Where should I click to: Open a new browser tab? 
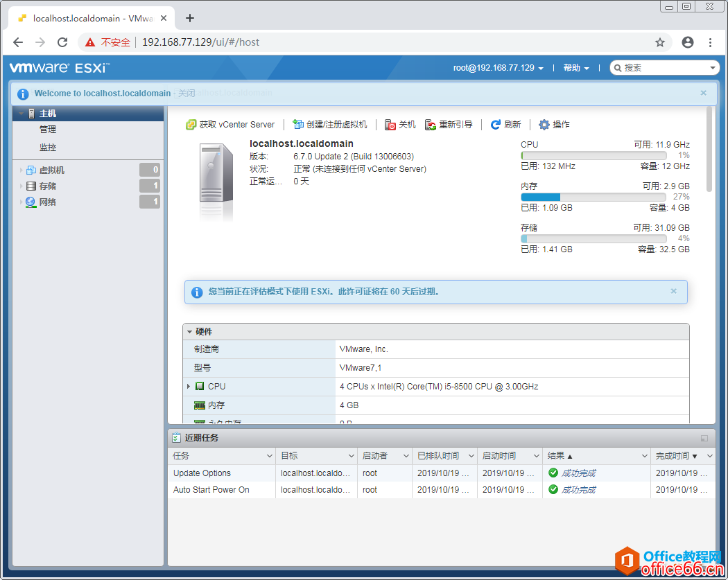(x=189, y=18)
